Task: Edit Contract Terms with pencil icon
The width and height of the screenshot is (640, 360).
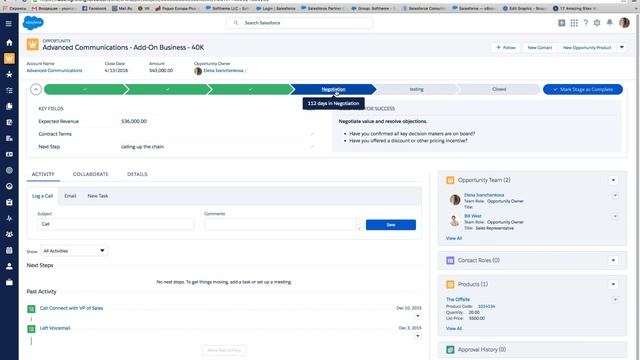Action: tap(312, 134)
